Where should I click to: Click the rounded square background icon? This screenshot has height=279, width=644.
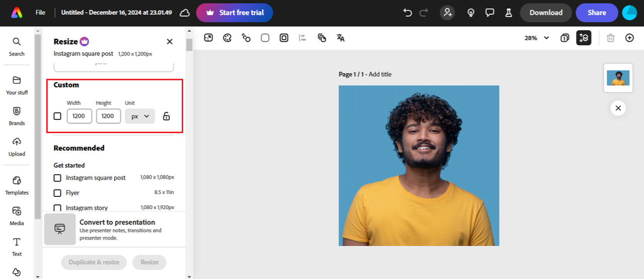(x=265, y=38)
